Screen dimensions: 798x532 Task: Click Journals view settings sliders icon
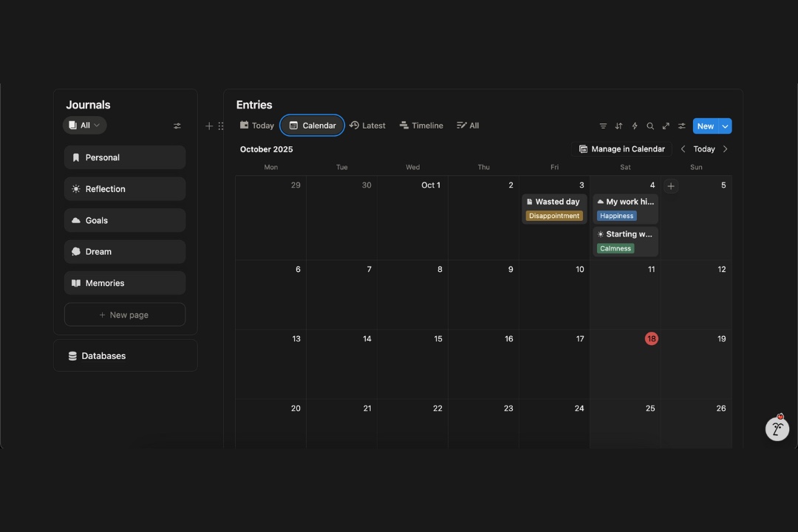pos(177,126)
